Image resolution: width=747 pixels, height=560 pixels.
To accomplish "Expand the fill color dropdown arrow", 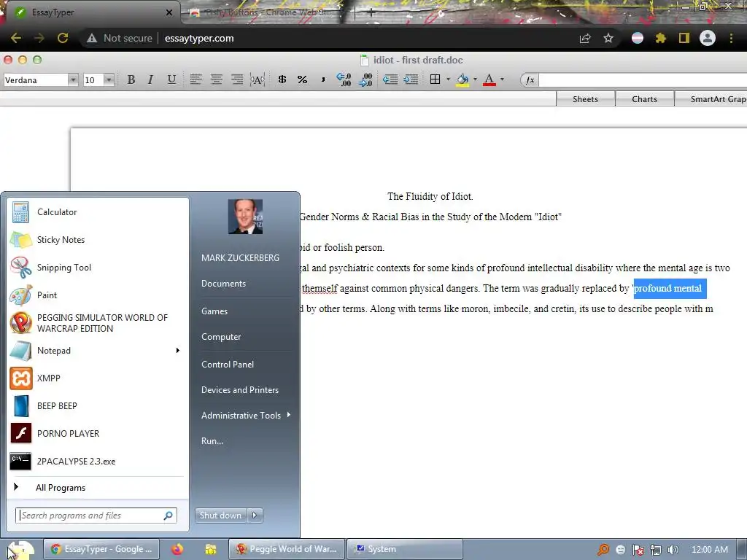I will (475, 79).
